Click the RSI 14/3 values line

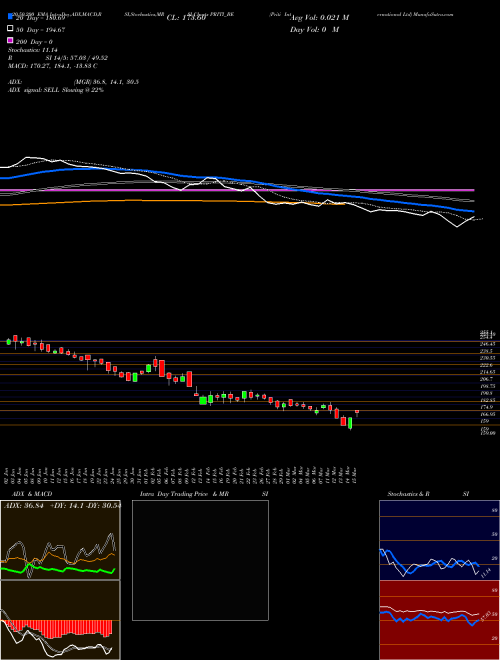[x=59, y=58]
